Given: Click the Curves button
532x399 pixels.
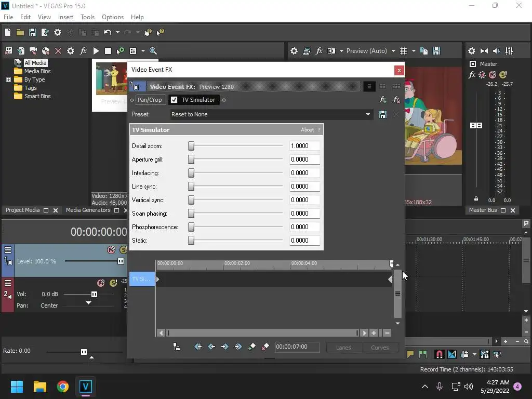Looking at the screenshot, I should [380, 348].
